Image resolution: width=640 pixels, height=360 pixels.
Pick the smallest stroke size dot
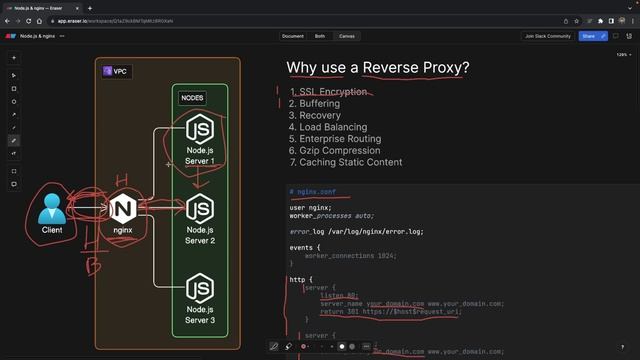point(322,347)
